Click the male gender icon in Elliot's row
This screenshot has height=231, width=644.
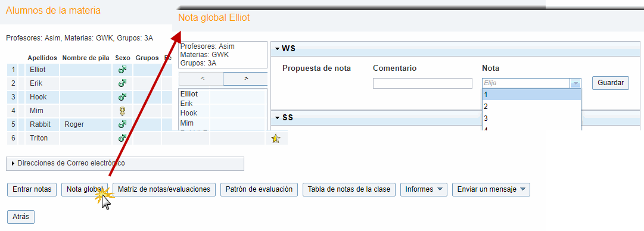click(122, 70)
